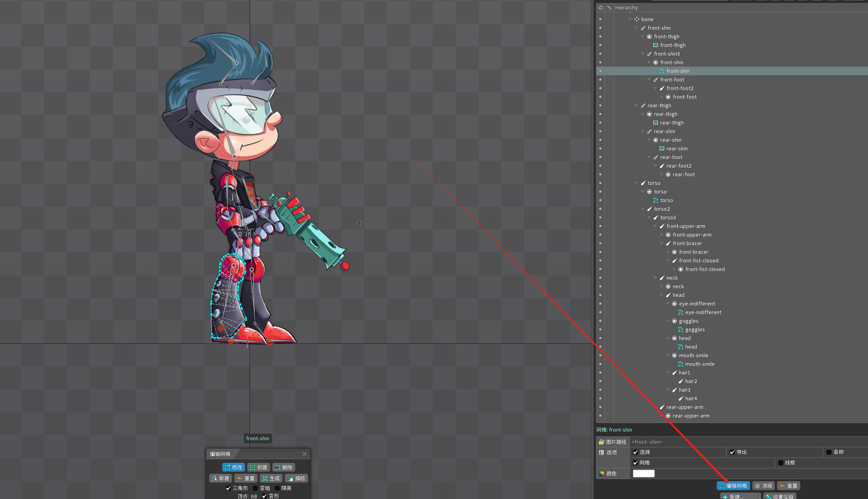The height and width of the screenshot is (499, 868).
Task: Click the 冻结 (Freeze) snowflake button
Action: (x=763, y=486)
